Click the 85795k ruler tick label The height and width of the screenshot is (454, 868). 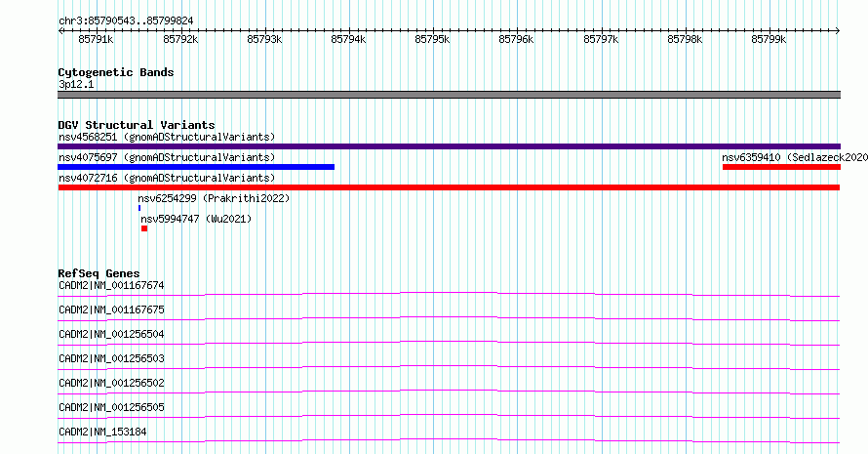[432, 39]
